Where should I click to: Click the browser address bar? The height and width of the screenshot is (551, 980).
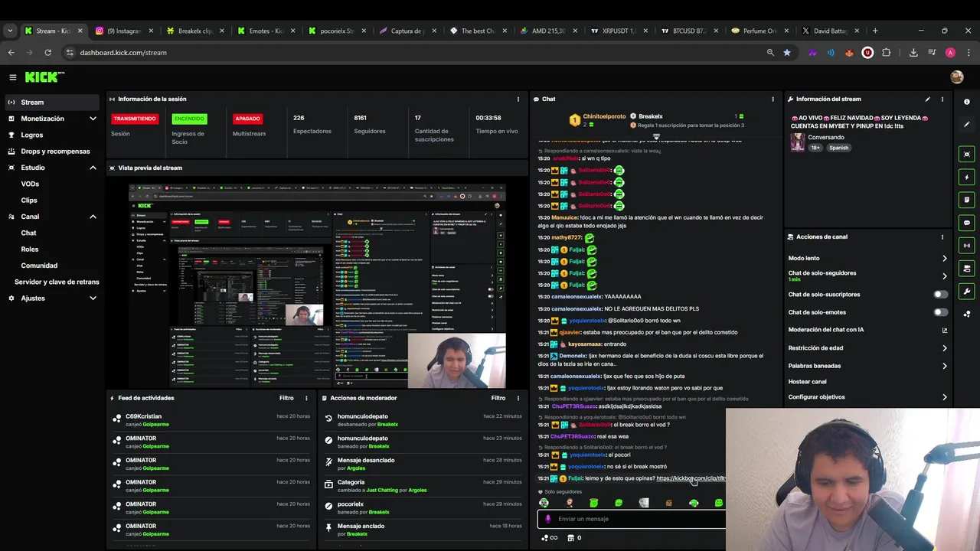pyautogui.click(x=413, y=53)
